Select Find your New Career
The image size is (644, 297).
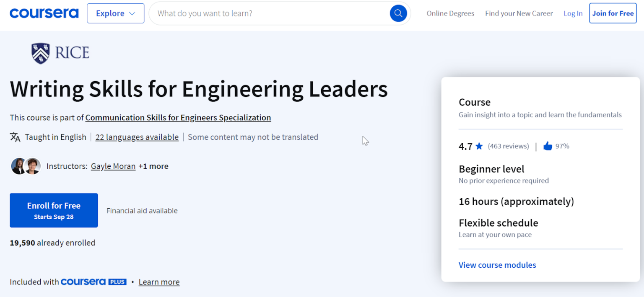click(x=519, y=13)
